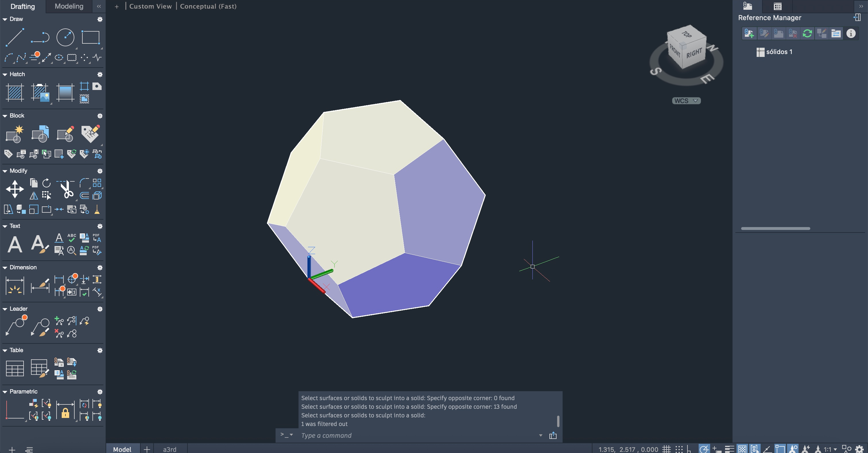
Task: Click the Attach Reference icon
Action: pos(749,33)
